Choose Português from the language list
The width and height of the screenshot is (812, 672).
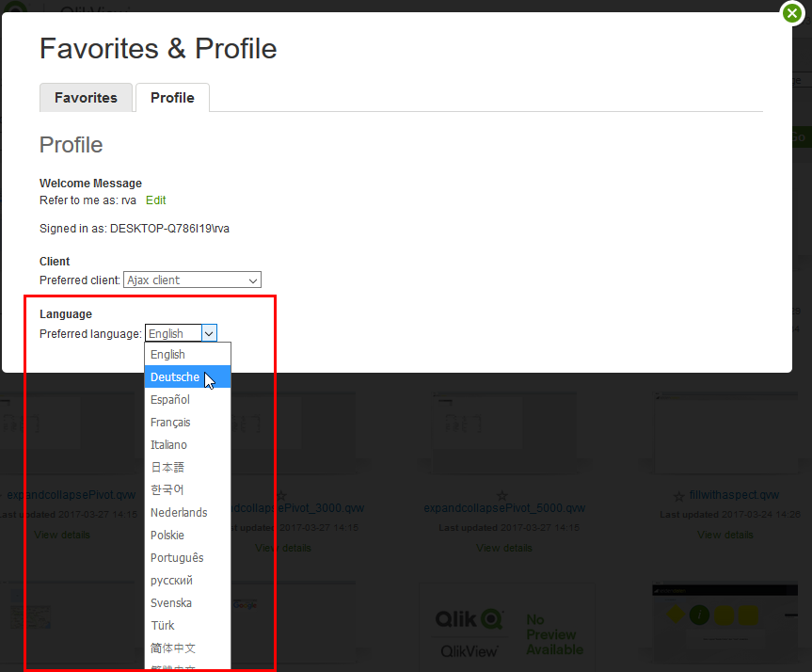tap(187, 557)
